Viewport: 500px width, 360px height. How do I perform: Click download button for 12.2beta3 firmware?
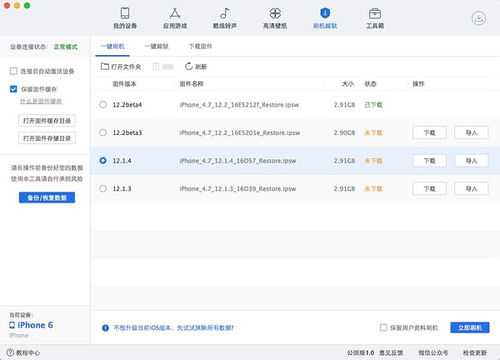(429, 133)
